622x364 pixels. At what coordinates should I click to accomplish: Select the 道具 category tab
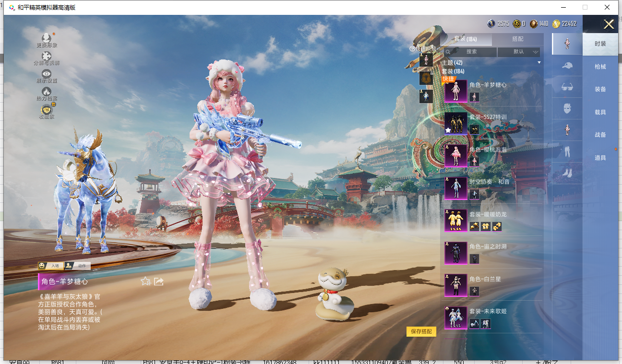click(x=600, y=158)
